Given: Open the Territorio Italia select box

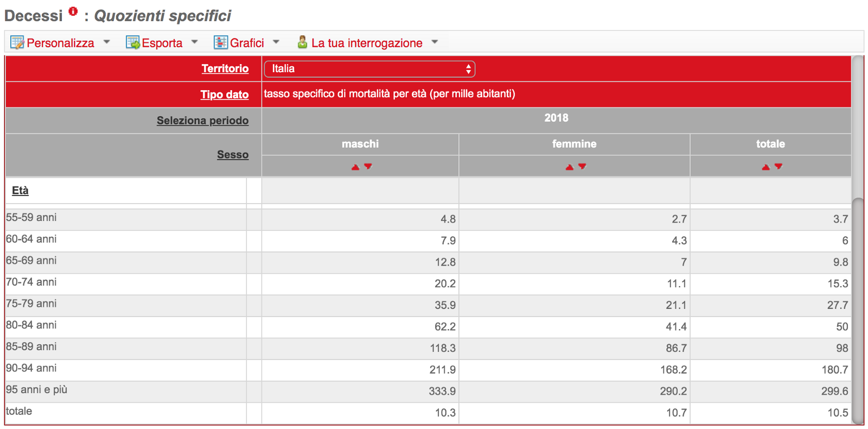Looking at the screenshot, I should 369,69.
